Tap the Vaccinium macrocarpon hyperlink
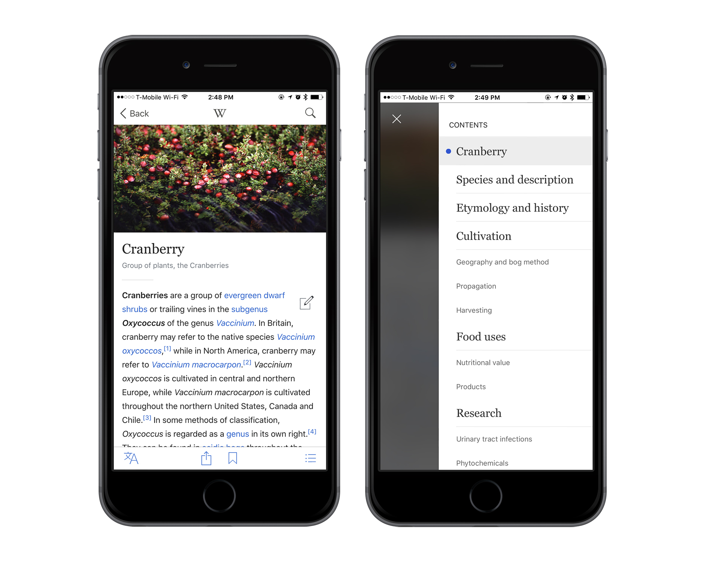Image resolution: width=728 pixels, height=562 pixels. 195,364
